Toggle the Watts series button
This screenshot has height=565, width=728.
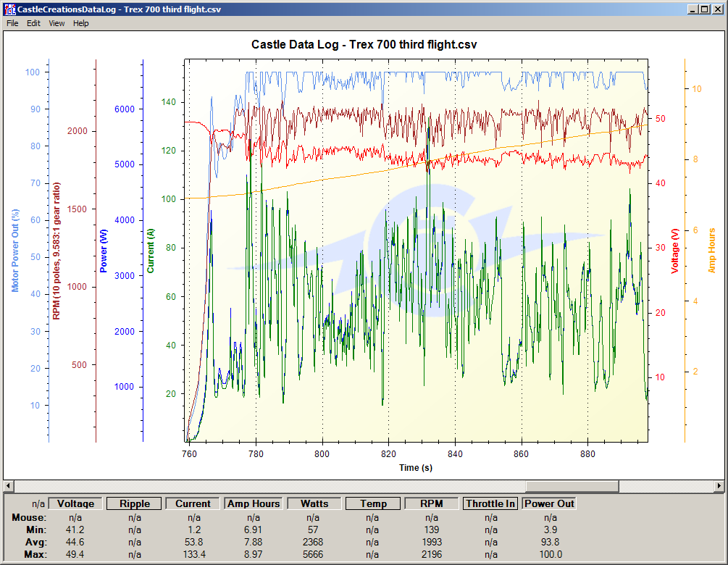(314, 503)
